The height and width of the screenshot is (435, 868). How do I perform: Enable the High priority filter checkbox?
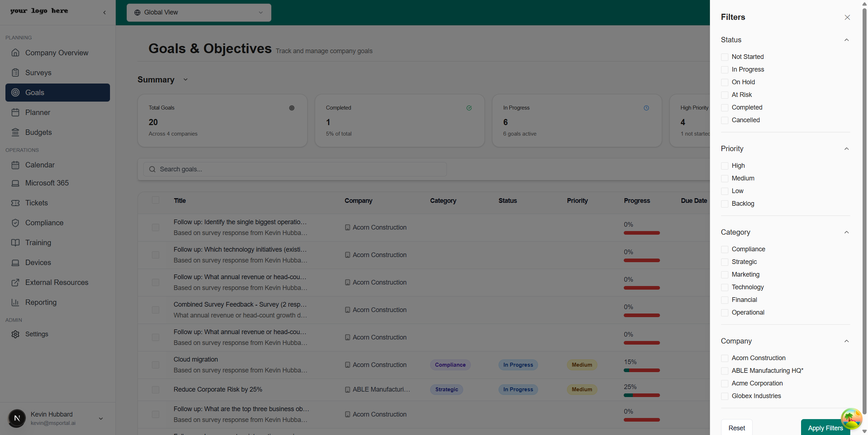[x=724, y=166]
